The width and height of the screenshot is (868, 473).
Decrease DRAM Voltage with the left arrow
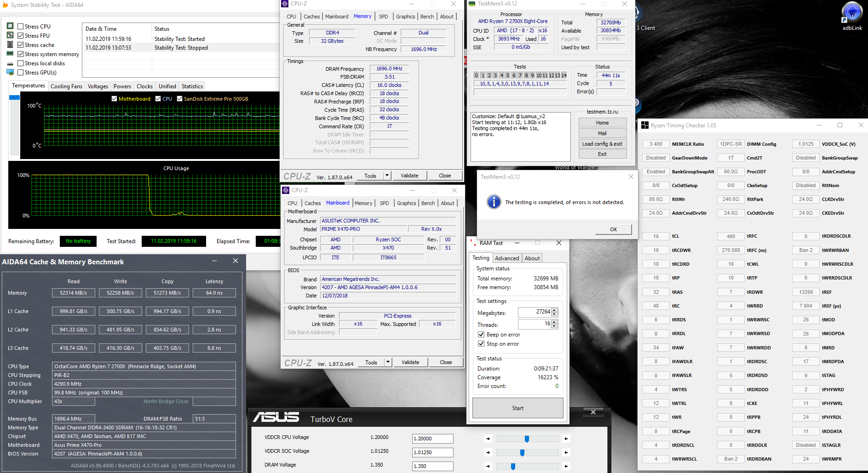click(488, 466)
